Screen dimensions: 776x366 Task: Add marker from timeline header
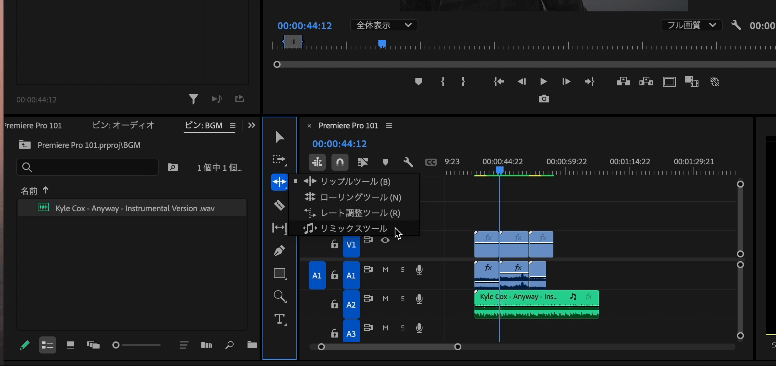(386, 162)
